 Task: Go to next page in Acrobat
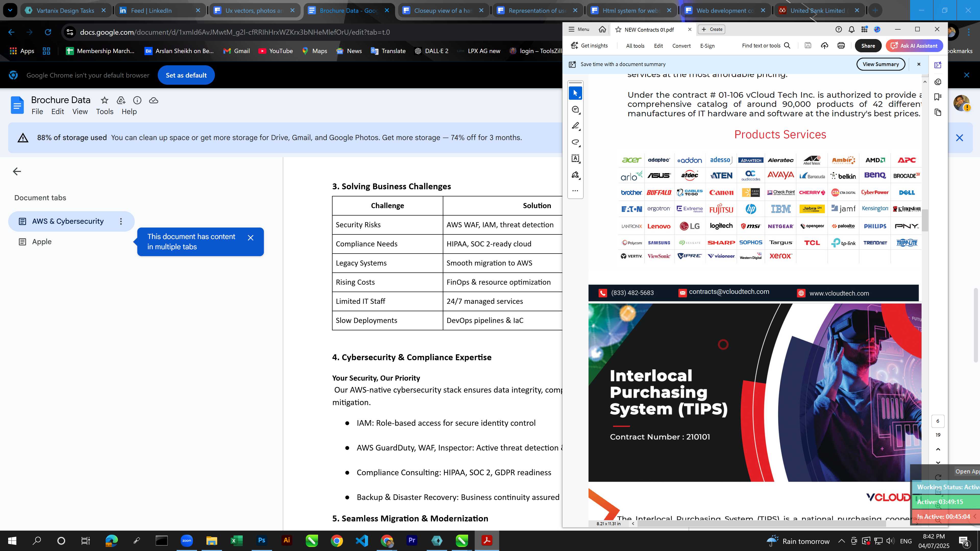[x=938, y=462]
